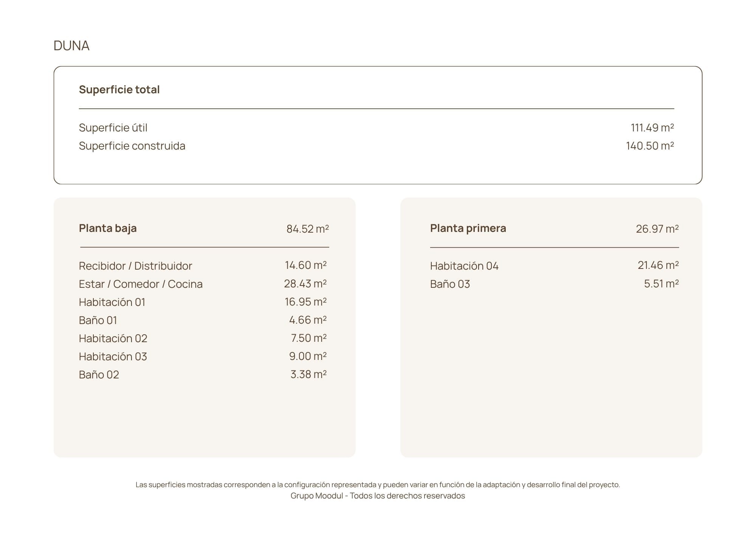Select the Planta primera heading
The height and width of the screenshot is (534, 756).
[x=468, y=228]
